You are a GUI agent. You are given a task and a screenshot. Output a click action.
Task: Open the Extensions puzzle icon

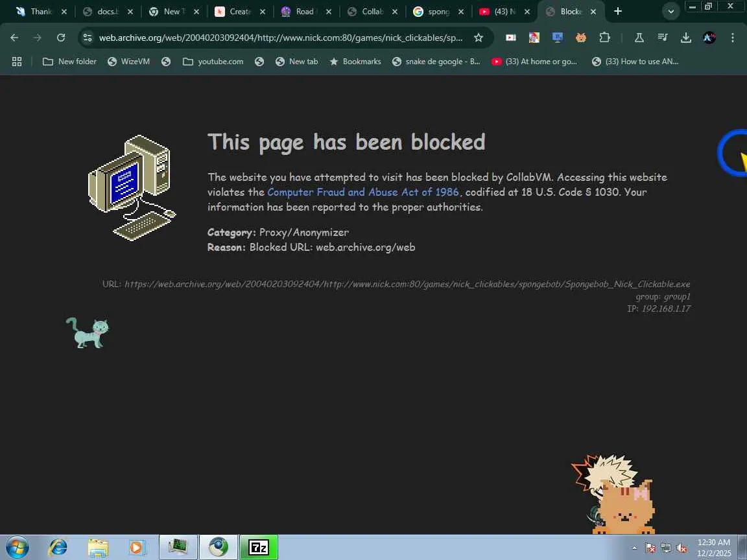click(604, 38)
